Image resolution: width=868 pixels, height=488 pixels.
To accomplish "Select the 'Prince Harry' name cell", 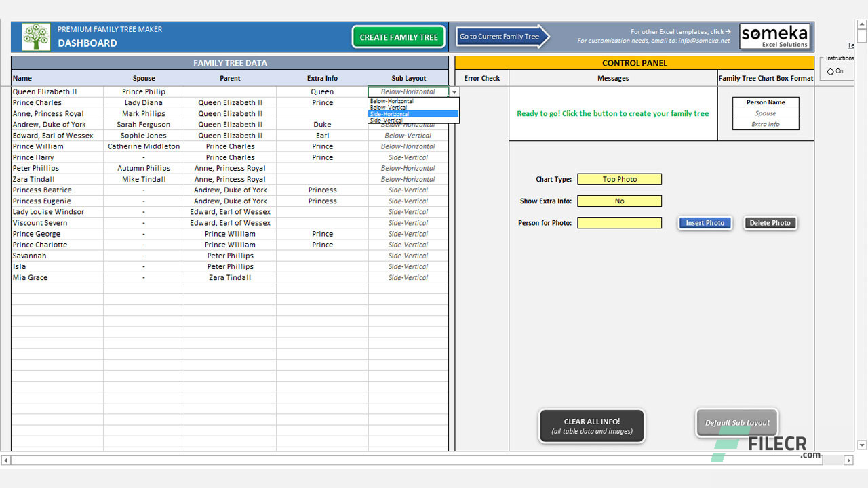I will pyautogui.click(x=57, y=157).
